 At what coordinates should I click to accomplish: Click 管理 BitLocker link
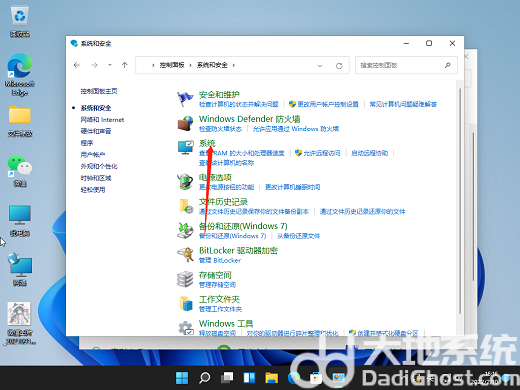click(220, 260)
